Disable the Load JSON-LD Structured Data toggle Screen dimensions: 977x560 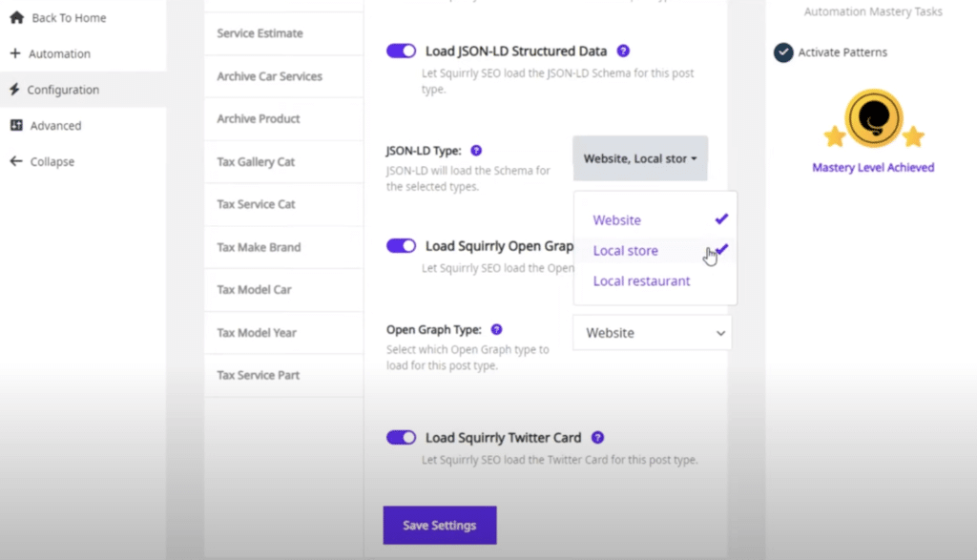402,52
